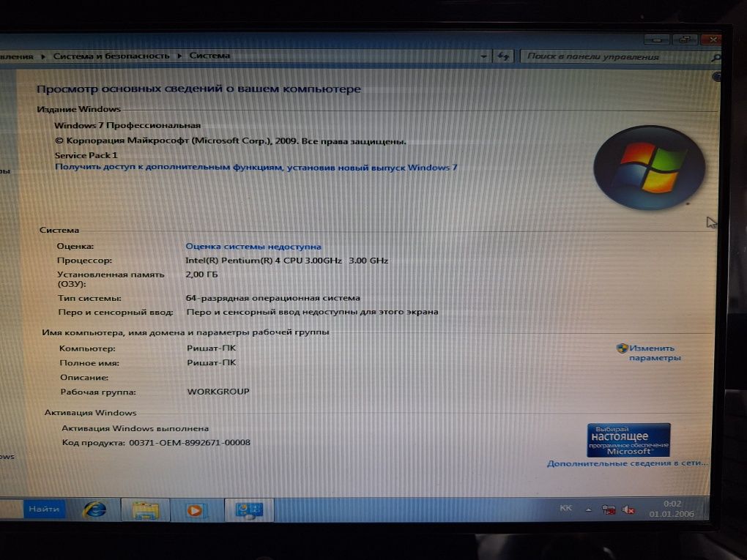Viewport: 747px width, 560px height.
Task: Minimize the System window
Action: (658, 40)
